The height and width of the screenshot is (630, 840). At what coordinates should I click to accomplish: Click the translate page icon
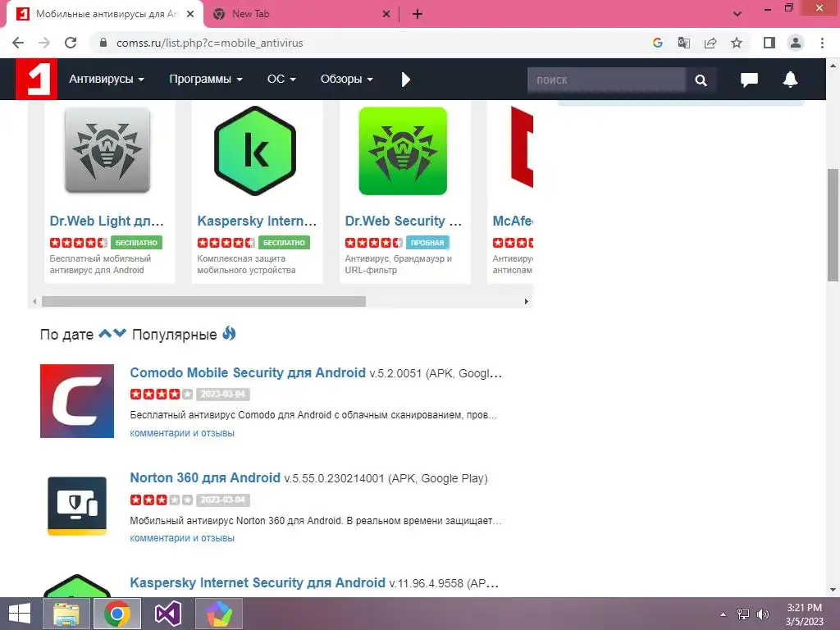point(683,43)
